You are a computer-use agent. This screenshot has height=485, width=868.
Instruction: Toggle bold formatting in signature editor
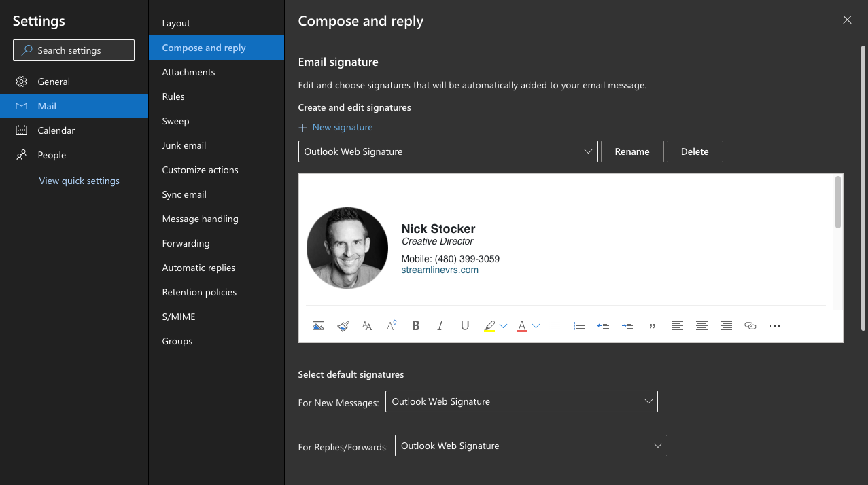point(416,326)
